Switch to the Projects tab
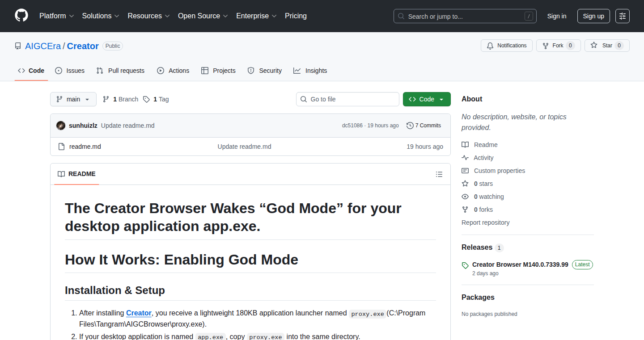Viewport: 644px width, 340px height. click(x=218, y=71)
